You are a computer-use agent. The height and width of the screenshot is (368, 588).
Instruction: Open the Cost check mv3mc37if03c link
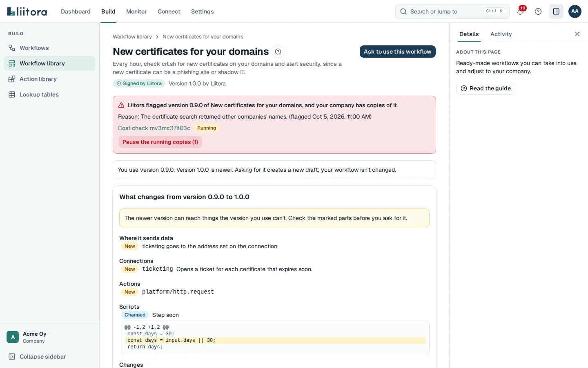click(x=154, y=128)
